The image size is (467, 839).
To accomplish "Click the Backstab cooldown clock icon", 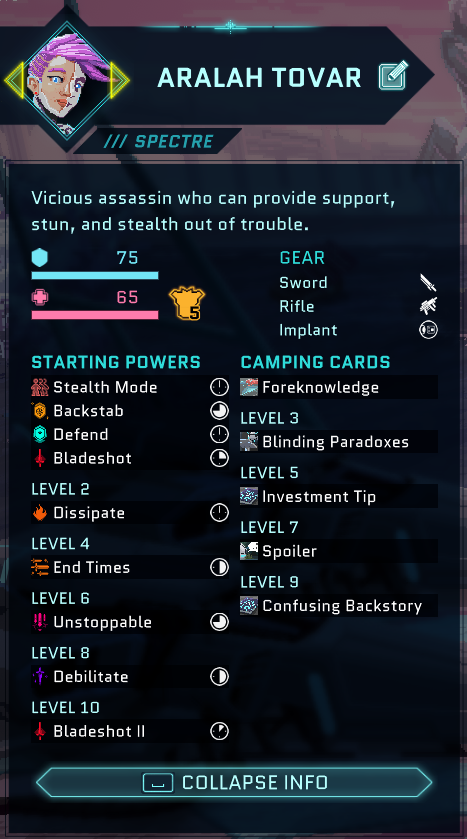I will [x=219, y=410].
